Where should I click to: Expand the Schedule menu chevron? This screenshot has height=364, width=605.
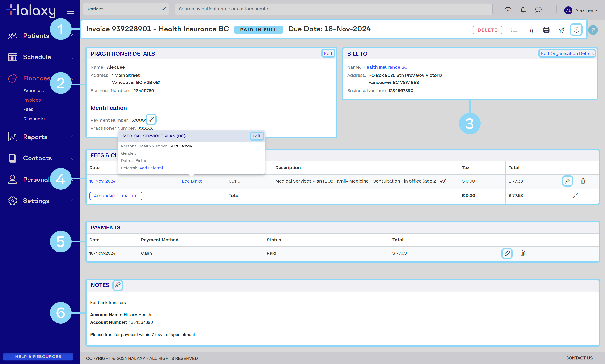click(72, 57)
